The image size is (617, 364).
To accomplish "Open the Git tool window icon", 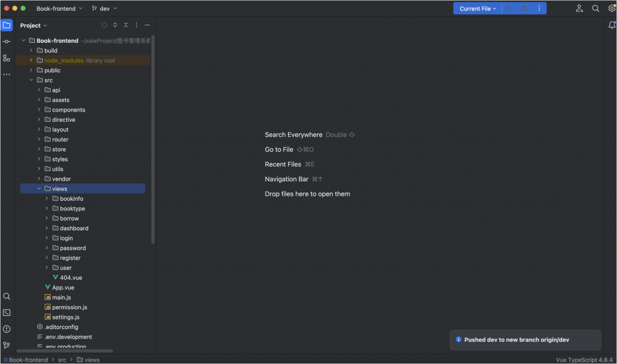I will [x=7, y=345].
